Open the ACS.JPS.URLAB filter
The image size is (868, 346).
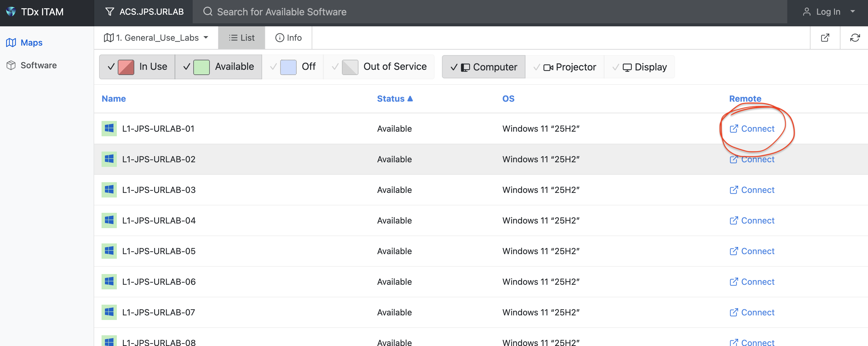[144, 12]
